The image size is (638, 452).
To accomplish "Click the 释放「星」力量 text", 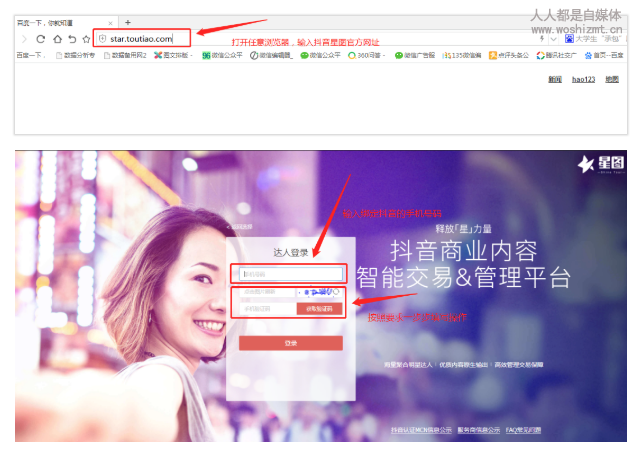I will [x=463, y=229].
